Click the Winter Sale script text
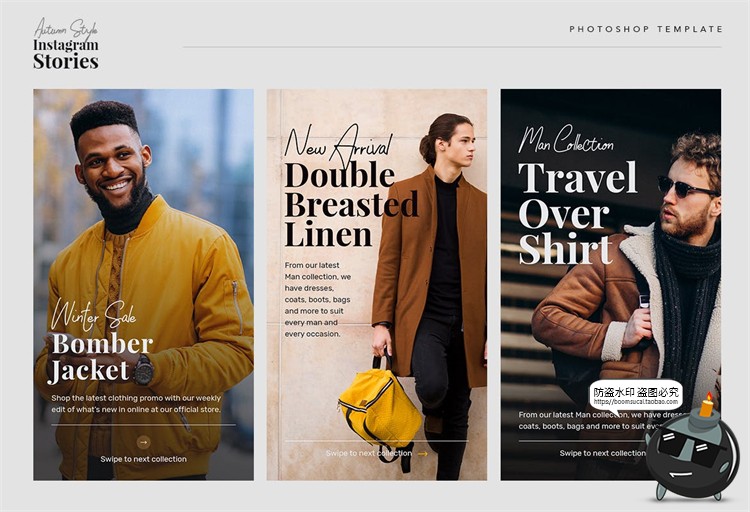Image resolution: width=750 pixels, height=512 pixels. pos(94,315)
